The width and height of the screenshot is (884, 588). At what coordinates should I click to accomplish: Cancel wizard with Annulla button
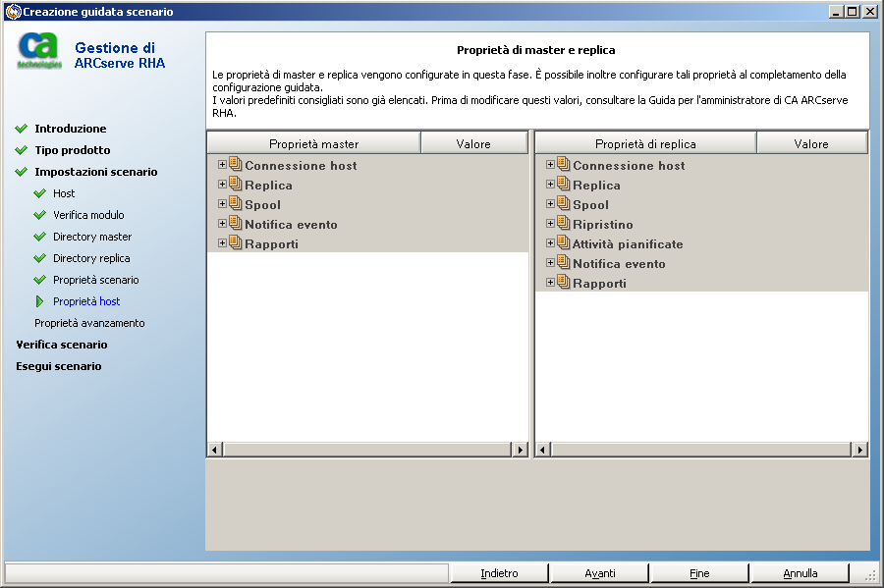click(800, 573)
